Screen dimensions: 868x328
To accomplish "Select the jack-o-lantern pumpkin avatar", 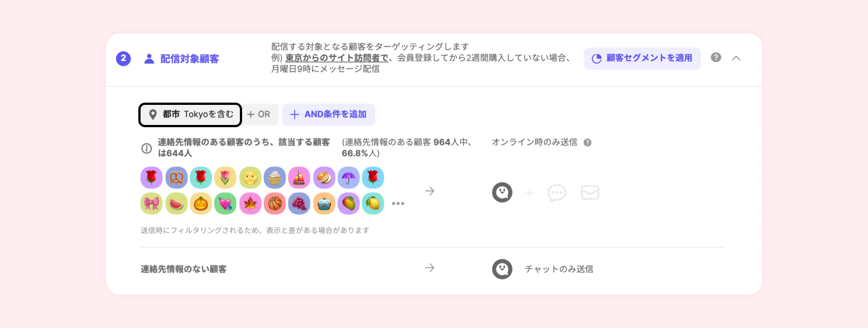I will coord(201,204).
